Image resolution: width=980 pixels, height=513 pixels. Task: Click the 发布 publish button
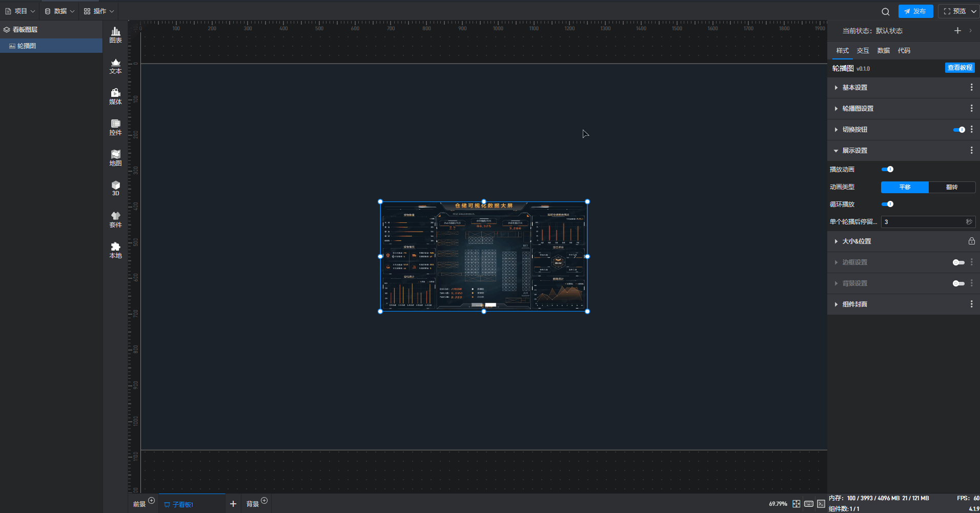point(915,11)
